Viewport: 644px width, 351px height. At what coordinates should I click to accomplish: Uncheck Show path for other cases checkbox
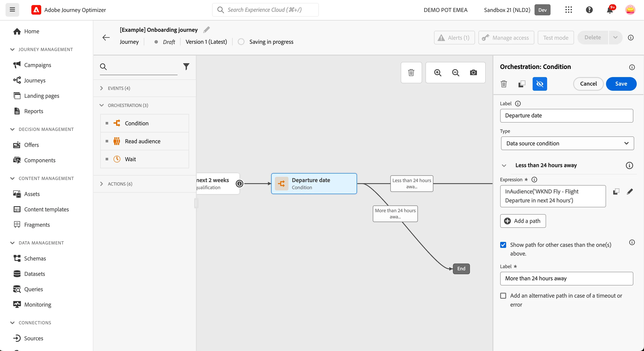(x=503, y=245)
